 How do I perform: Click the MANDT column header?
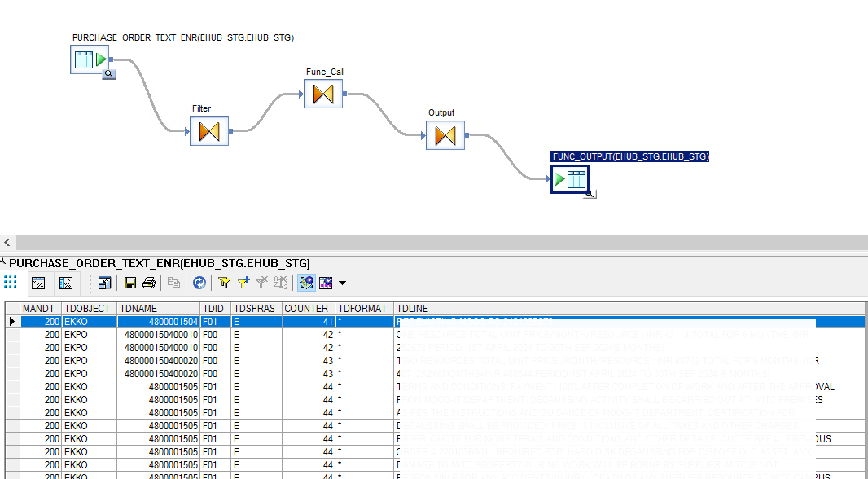click(x=41, y=309)
